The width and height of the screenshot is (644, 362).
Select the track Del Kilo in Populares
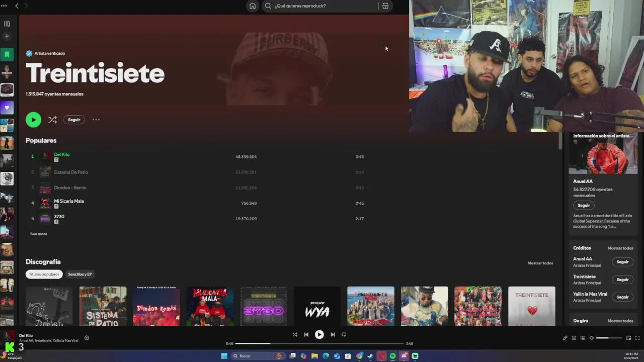click(x=62, y=154)
